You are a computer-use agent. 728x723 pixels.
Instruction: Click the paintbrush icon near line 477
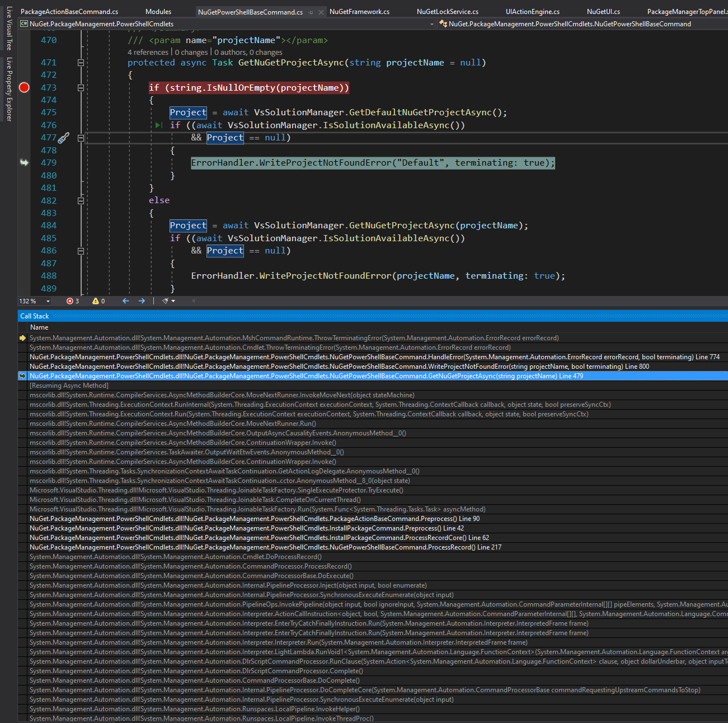click(63, 137)
